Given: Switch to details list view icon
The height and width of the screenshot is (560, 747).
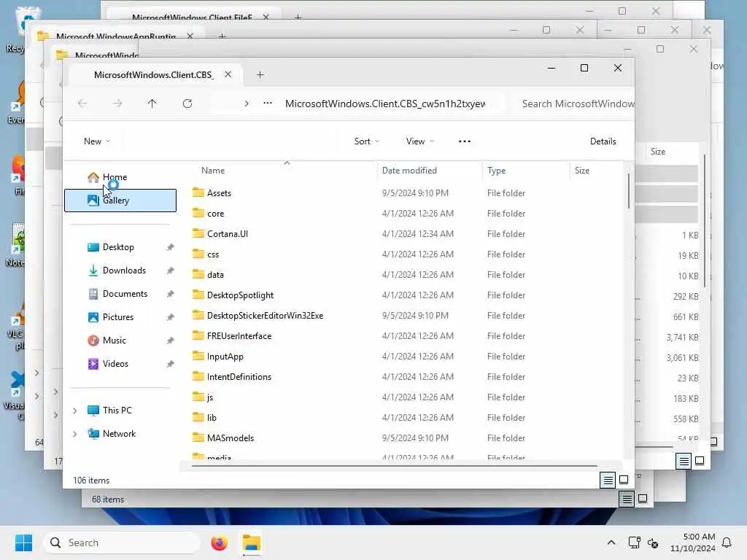Looking at the screenshot, I should tap(608, 480).
